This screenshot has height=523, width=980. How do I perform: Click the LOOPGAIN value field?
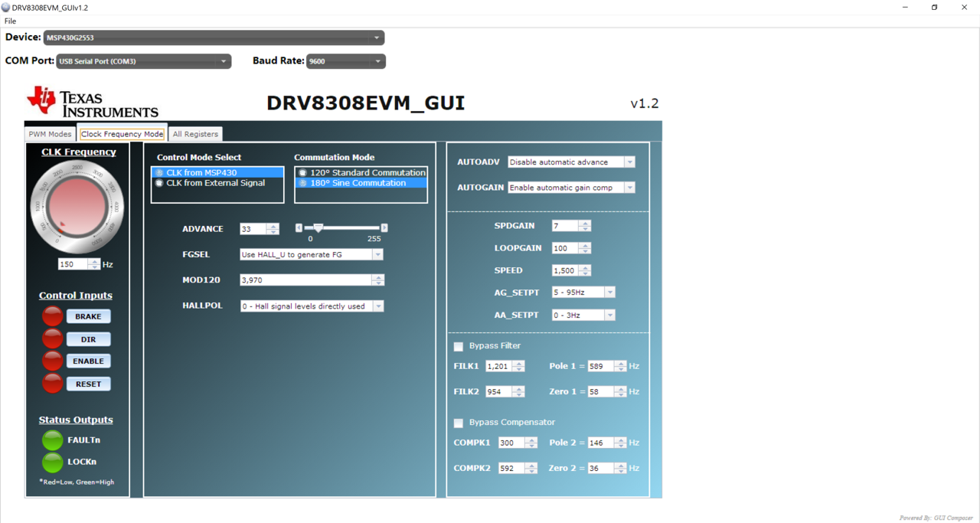pos(566,248)
